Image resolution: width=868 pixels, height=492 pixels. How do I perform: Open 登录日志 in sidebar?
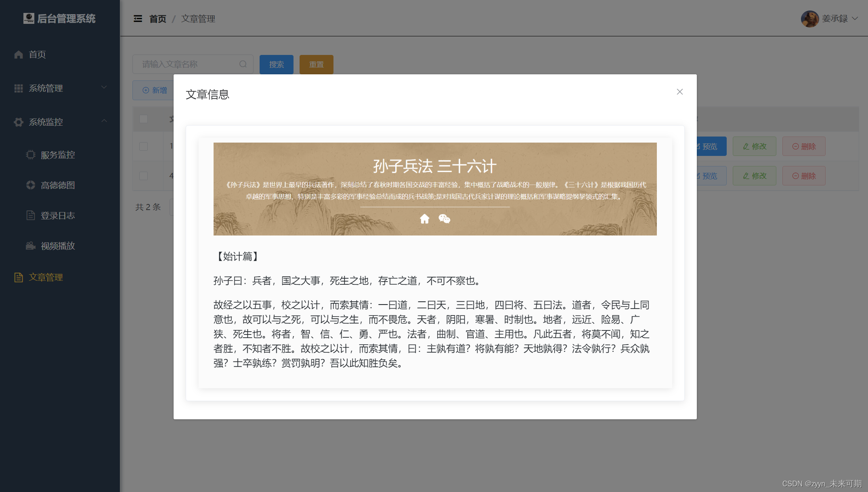[x=58, y=215]
